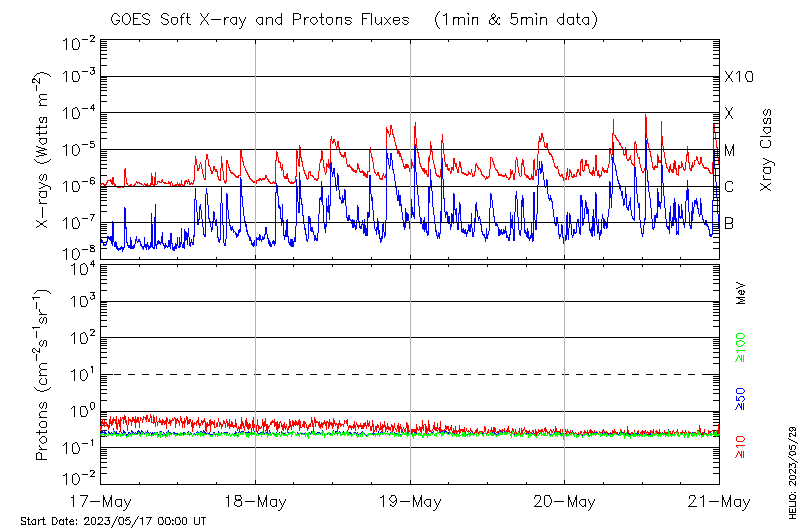
Task: Click the green ≥100 MeV legend label
Action: (742, 346)
